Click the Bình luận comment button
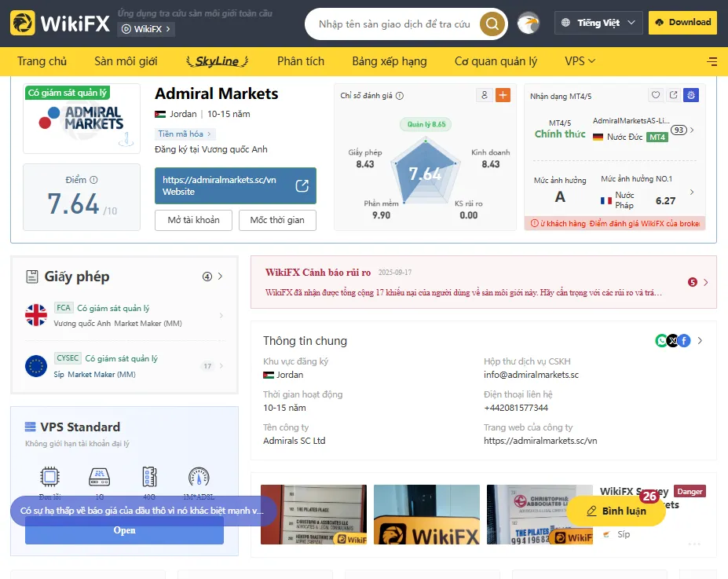Screen dimensions: 728x579 pyautogui.click(x=616, y=511)
